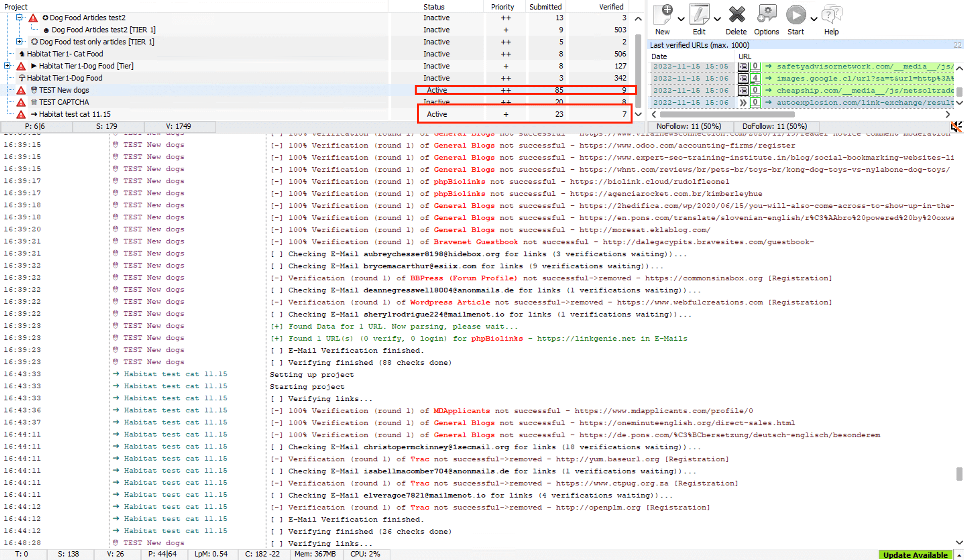Screen dimensions: 964x560
Task: Click the log pane scroll-down arrow
Action: click(x=959, y=543)
